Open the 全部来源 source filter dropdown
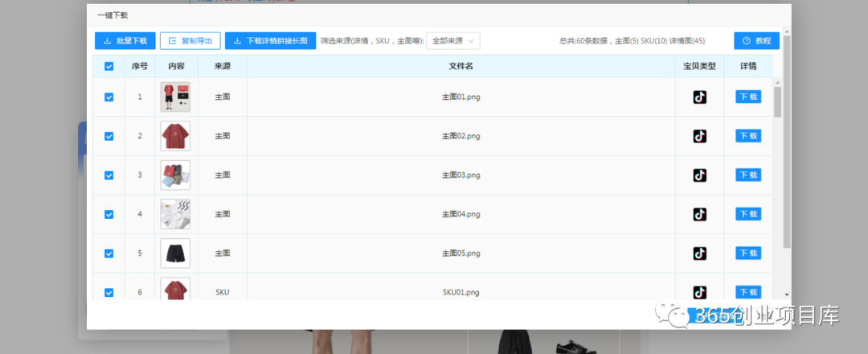This screenshot has width=868, height=354. [x=452, y=41]
